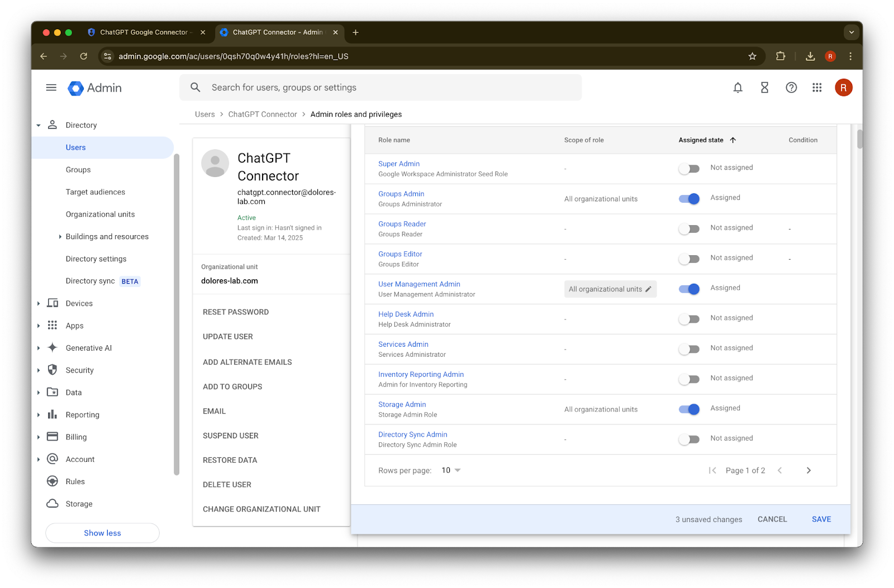Image resolution: width=894 pixels, height=588 pixels.
Task: Turn off the Storage Admin role
Action: [689, 409]
